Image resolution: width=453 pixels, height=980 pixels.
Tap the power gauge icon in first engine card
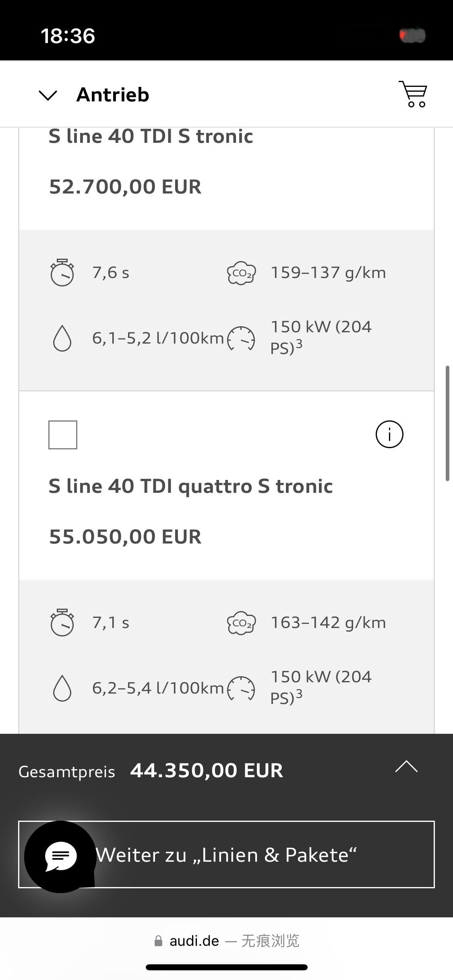tap(241, 338)
